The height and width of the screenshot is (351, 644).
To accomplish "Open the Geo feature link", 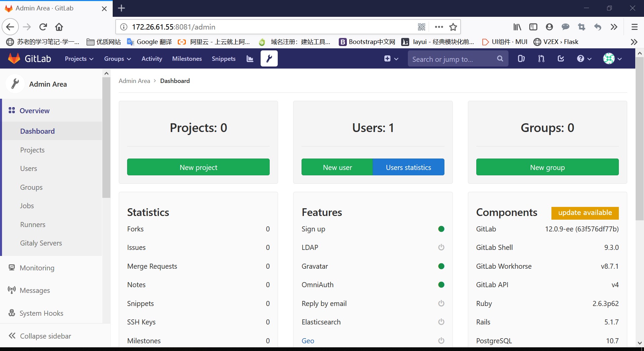I will point(308,341).
